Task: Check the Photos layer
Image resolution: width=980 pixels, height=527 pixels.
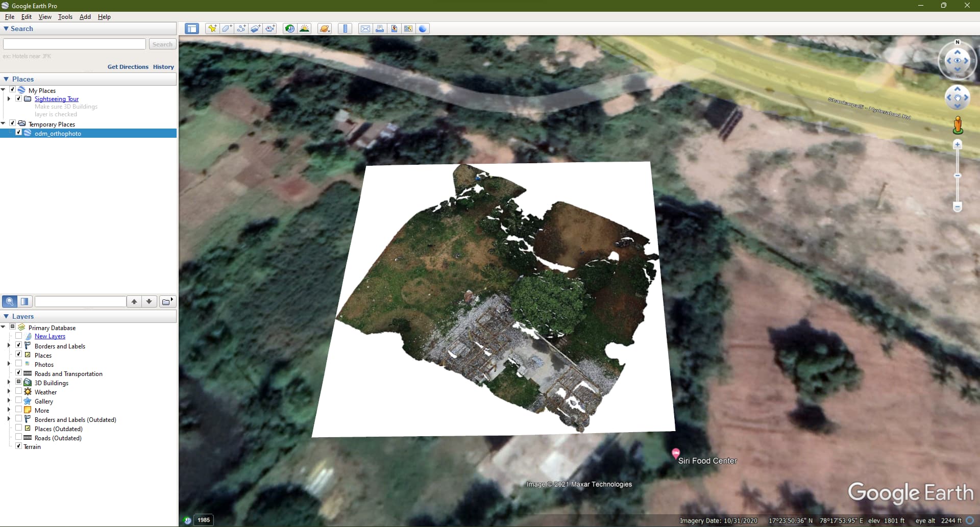Action: [19, 364]
